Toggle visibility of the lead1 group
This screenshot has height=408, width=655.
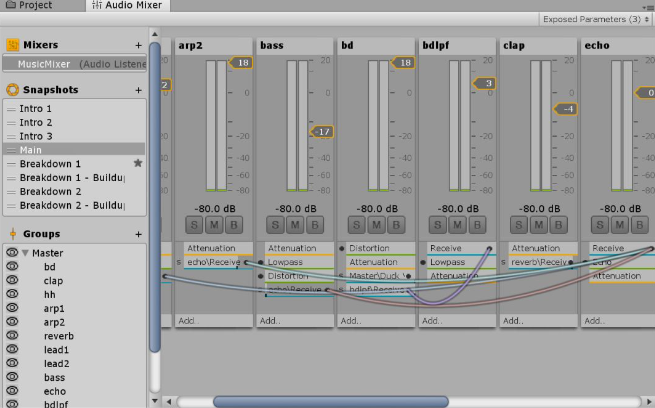point(13,350)
